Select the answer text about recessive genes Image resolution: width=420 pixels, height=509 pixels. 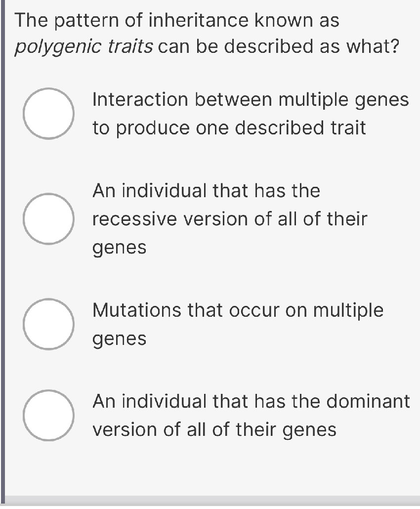pyautogui.click(x=230, y=219)
